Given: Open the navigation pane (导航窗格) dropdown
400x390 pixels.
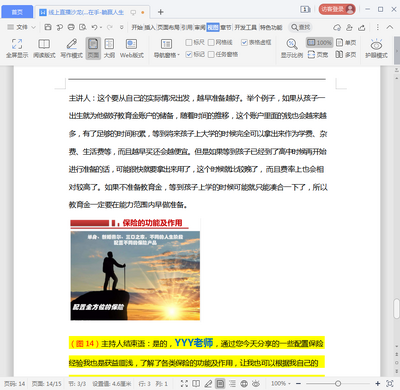Looking at the screenshot, I should point(166,48).
